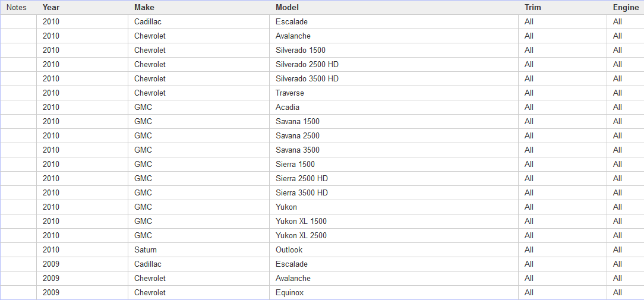
Task: Select the Saturn make cell
Action: (x=199, y=250)
